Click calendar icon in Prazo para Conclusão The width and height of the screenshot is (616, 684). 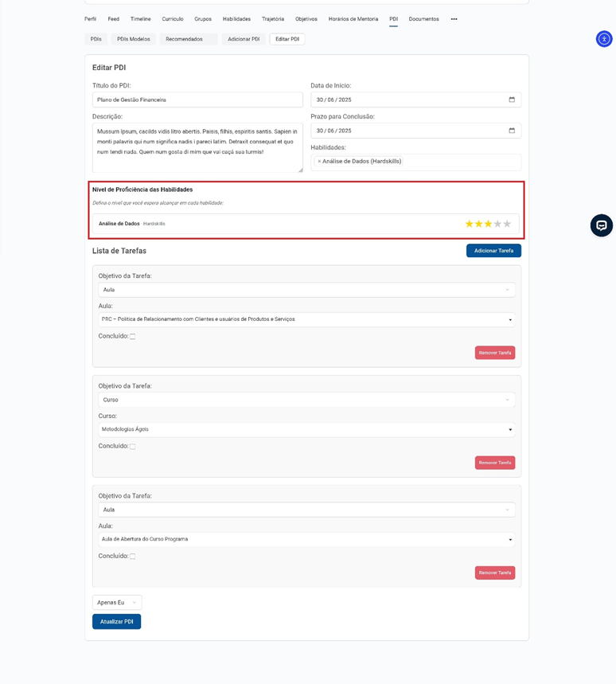pyautogui.click(x=512, y=131)
